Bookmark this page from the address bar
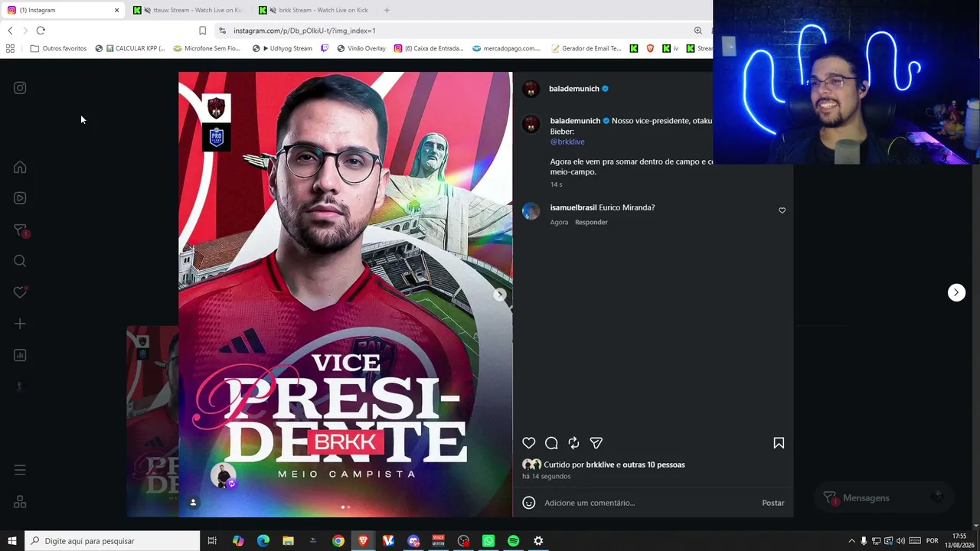The height and width of the screenshot is (551, 980). 202,31
